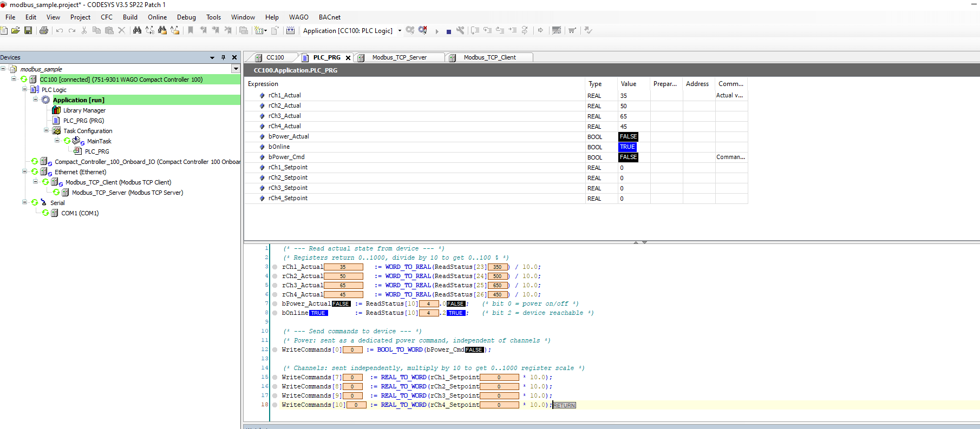This screenshot has width=980, height=429.
Task: Open the CFC menu
Action: 107,17
